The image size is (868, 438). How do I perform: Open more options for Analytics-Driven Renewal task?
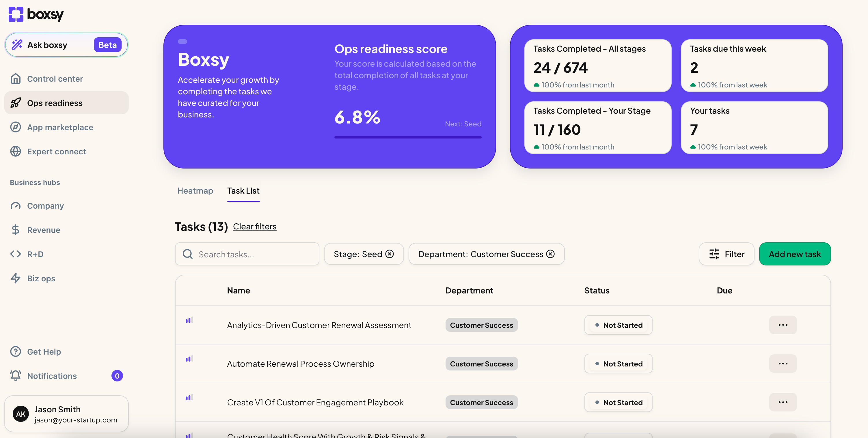point(783,325)
